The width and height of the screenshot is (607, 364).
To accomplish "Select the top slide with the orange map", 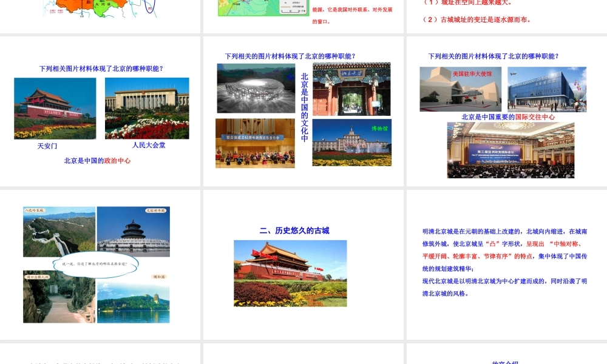I will 100,16.
